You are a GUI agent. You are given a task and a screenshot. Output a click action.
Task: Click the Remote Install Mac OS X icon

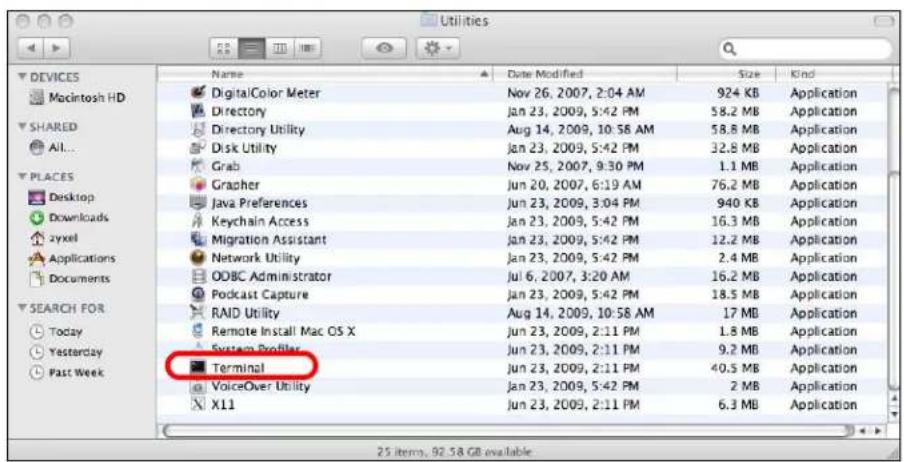tap(198, 332)
